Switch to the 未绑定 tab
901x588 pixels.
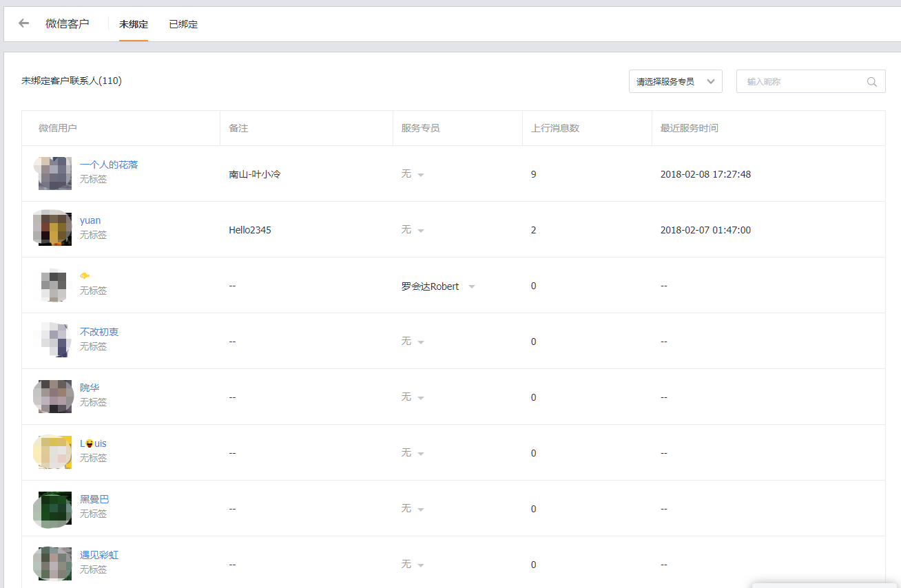(134, 24)
